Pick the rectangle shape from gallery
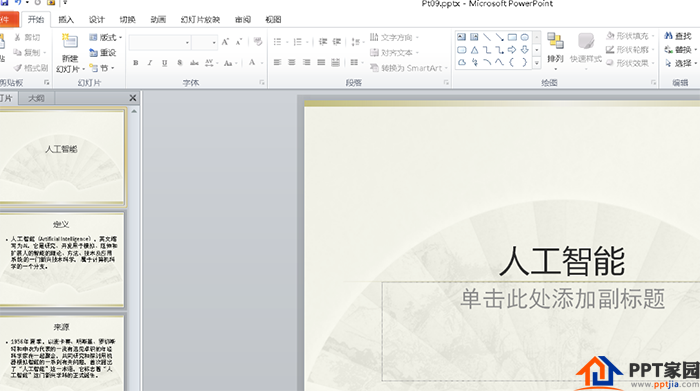 512,37
